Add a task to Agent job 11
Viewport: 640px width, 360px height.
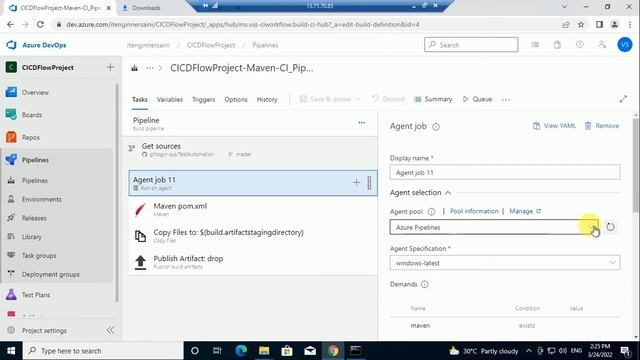[356, 182]
